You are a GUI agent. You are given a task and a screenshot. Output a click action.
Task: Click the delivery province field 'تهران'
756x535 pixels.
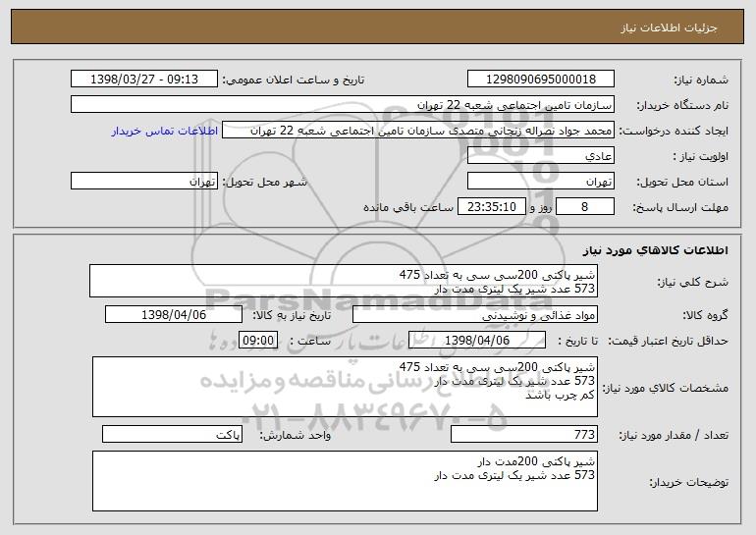tap(540, 182)
